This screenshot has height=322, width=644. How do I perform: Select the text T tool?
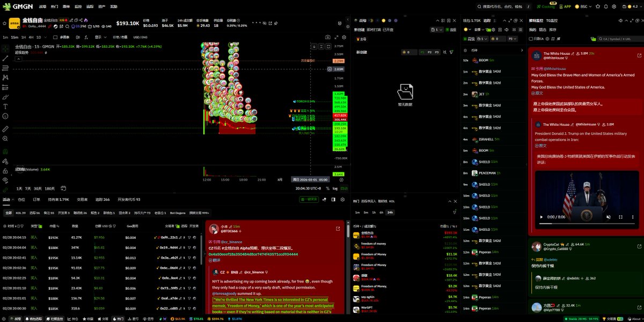pos(5,106)
